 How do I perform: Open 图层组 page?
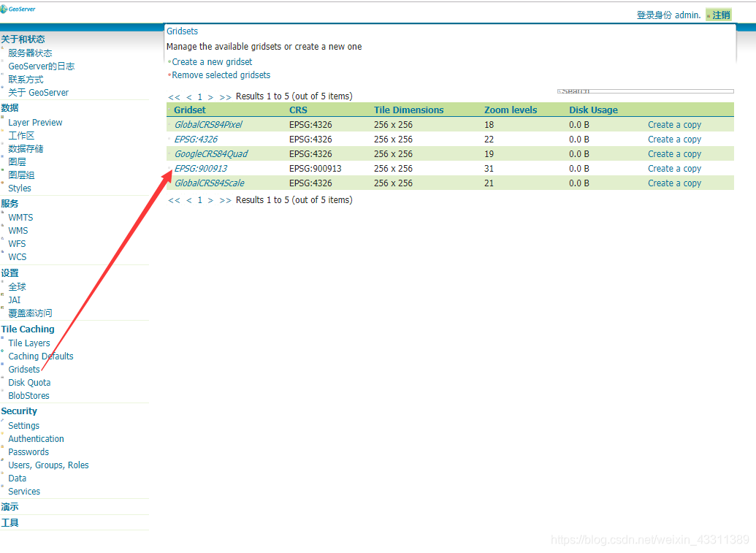point(21,175)
